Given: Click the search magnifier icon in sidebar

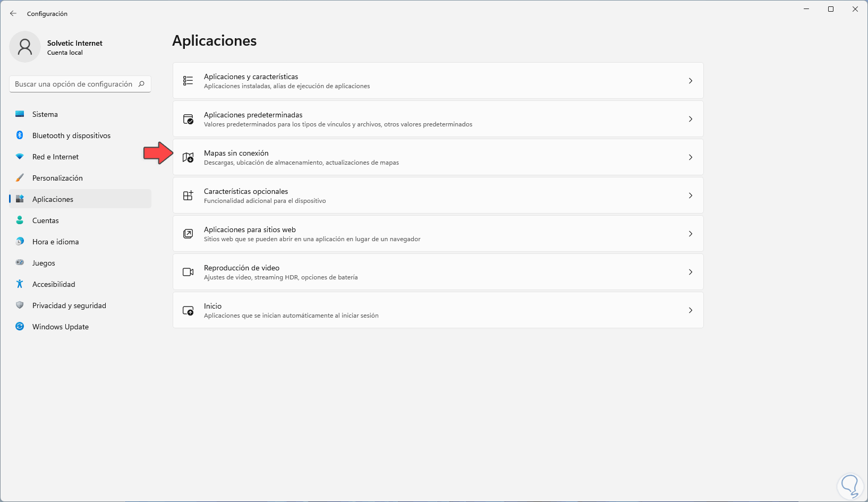Looking at the screenshot, I should [x=141, y=84].
